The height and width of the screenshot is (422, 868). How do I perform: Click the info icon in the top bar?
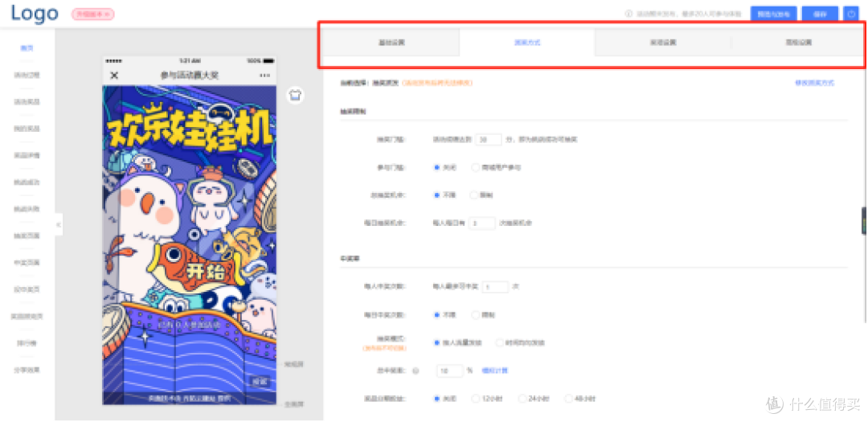click(x=628, y=15)
